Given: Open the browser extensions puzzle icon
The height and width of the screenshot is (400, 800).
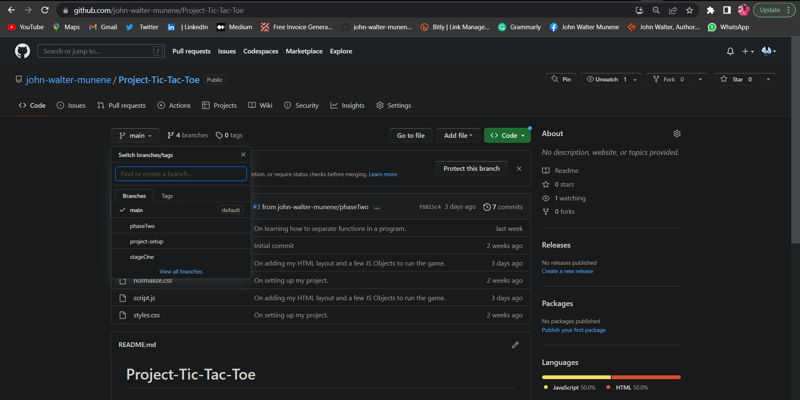Looking at the screenshot, I should coord(710,10).
